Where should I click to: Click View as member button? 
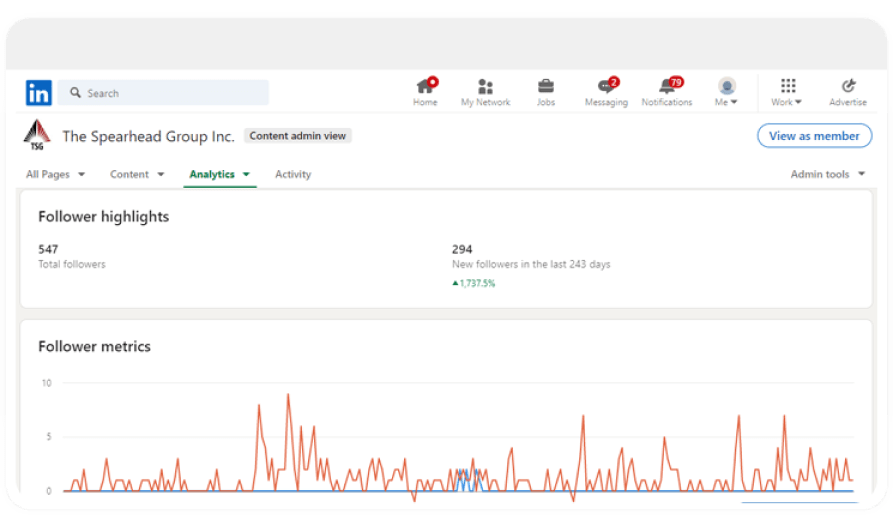(x=814, y=136)
